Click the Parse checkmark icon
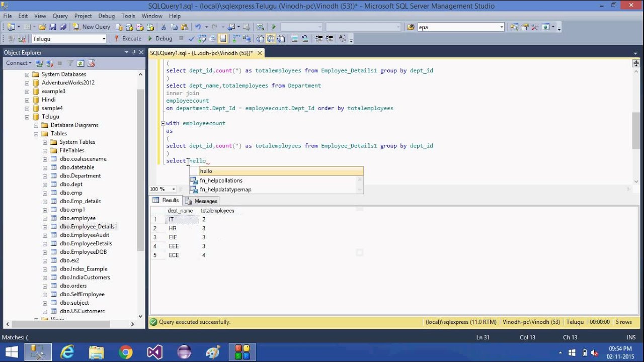This screenshot has width=644, height=362. [191, 39]
